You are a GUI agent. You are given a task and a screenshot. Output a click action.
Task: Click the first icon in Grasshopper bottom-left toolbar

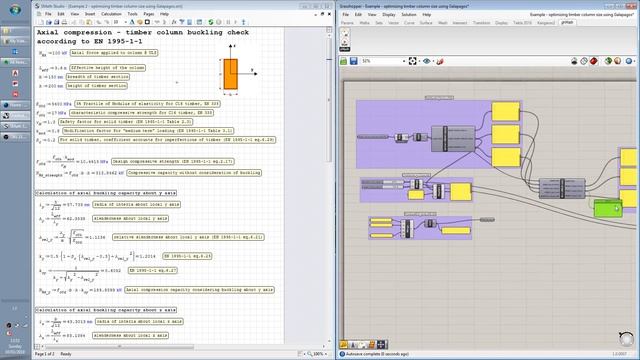(x=344, y=344)
